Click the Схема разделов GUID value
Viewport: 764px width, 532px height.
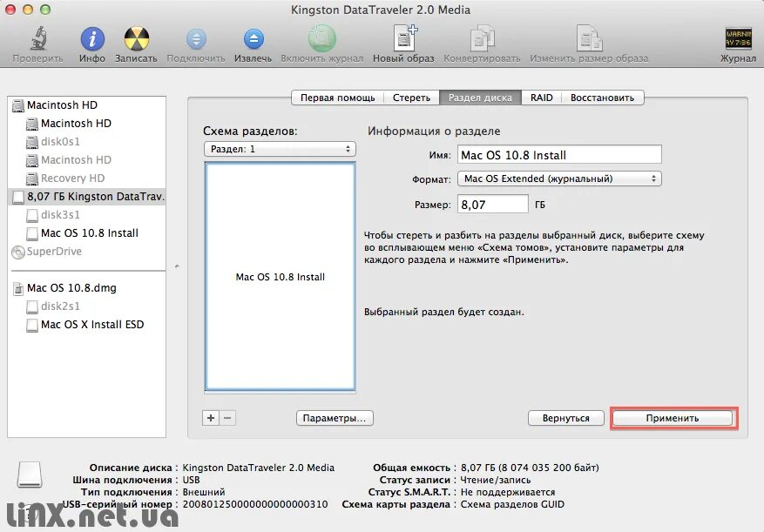point(512,504)
